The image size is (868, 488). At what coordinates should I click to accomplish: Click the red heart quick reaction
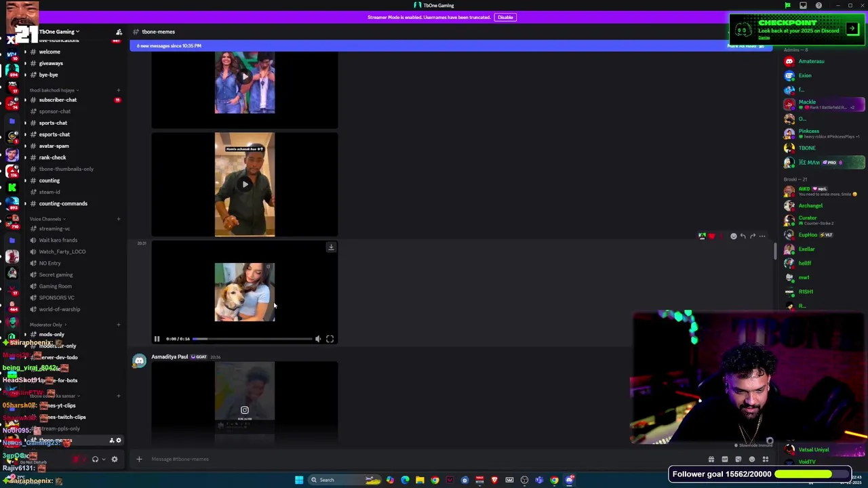(x=711, y=236)
